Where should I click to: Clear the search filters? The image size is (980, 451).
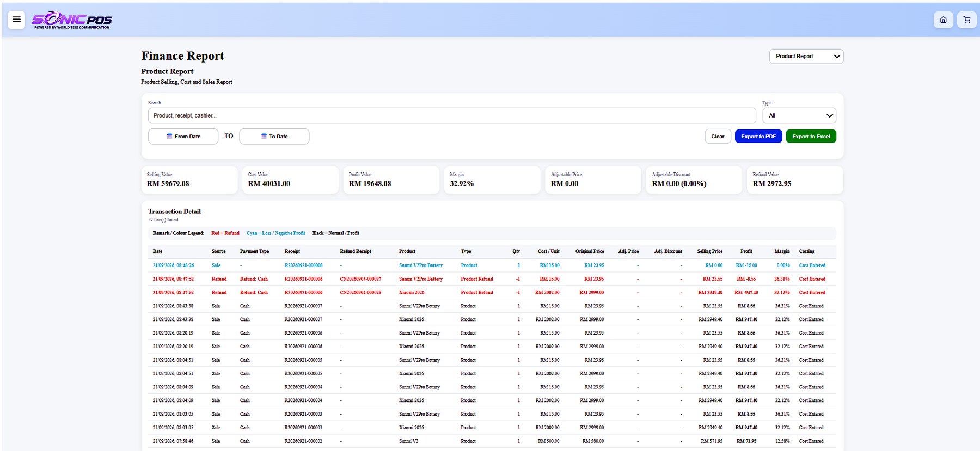[x=718, y=137]
